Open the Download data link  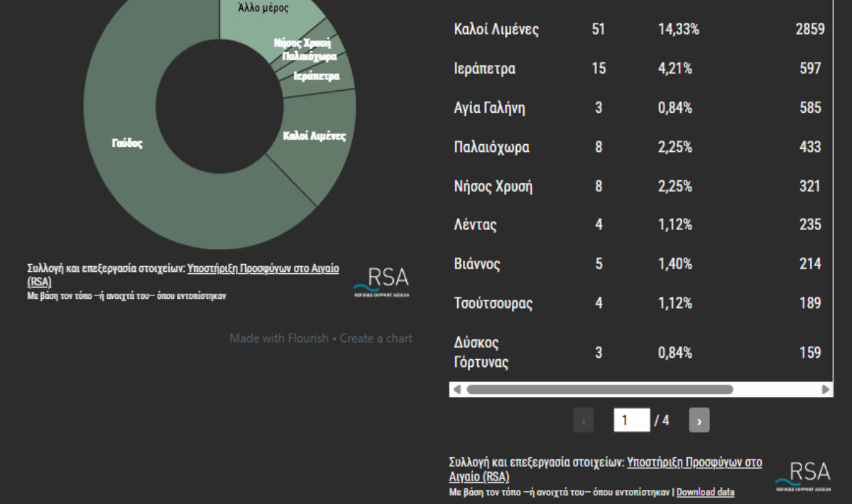click(x=705, y=492)
